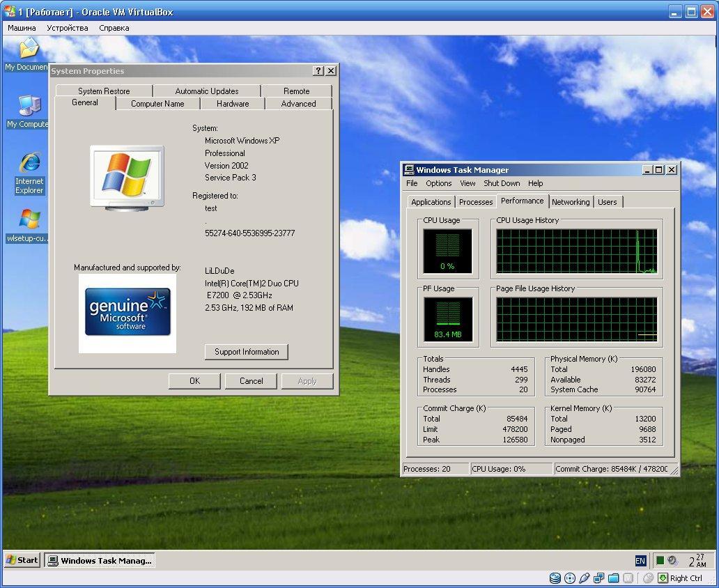Image resolution: width=719 pixels, height=588 pixels.
Task: Click the VirtualBox hard disk status icon
Action: click(x=555, y=578)
